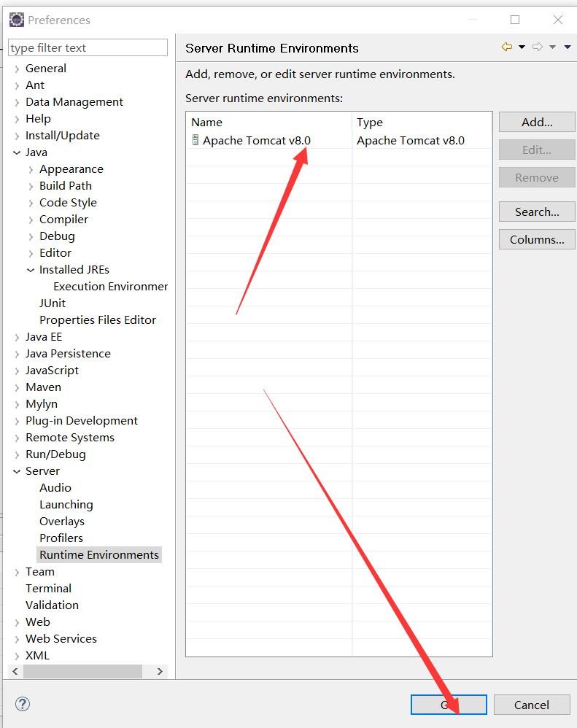Expand the Run/Debug node
The width and height of the screenshot is (577, 728).
[x=17, y=455]
